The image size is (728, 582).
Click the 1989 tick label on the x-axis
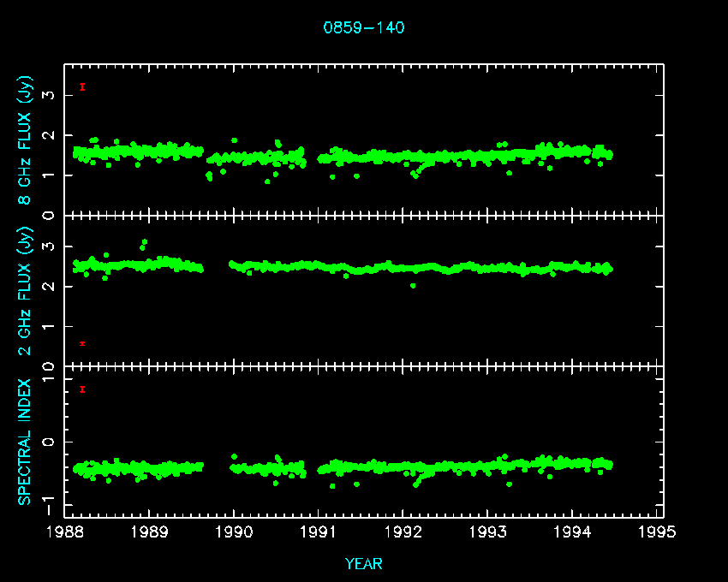click(x=150, y=532)
